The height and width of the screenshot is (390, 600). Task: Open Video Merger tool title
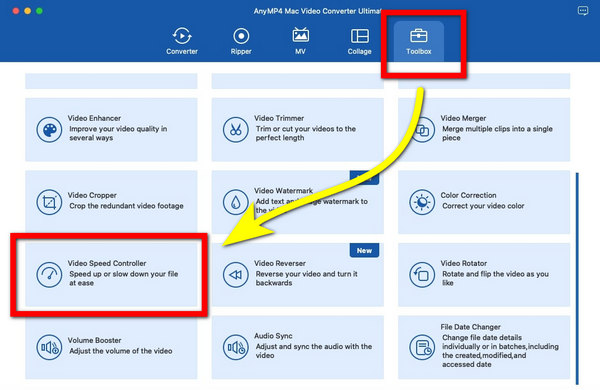[463, 118]
